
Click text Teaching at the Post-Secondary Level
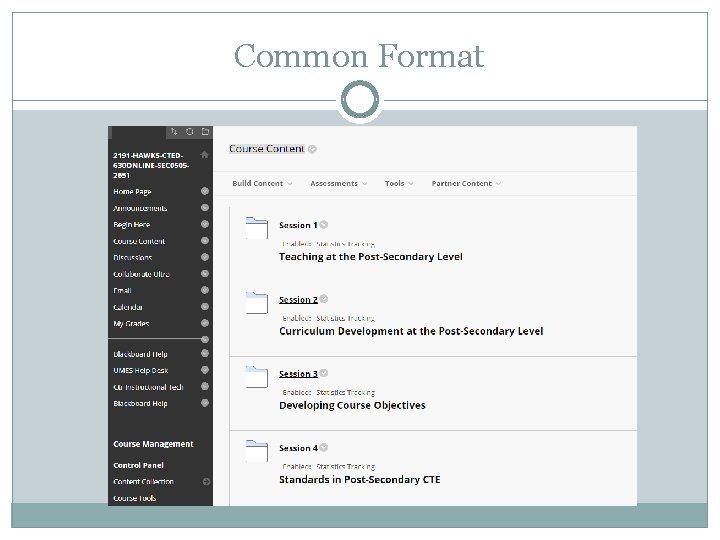click(371, 257)
